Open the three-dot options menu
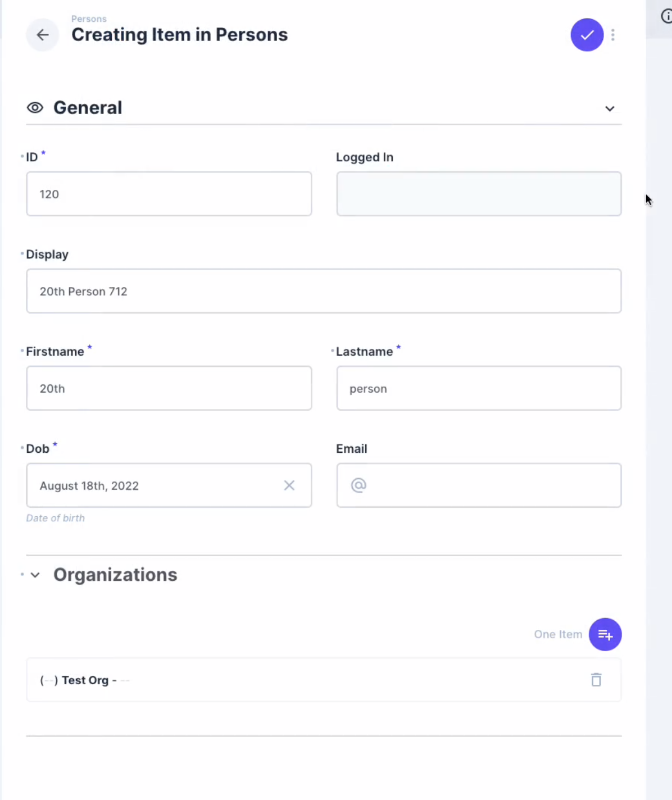672x800 pixels. (x=613, y=35)
